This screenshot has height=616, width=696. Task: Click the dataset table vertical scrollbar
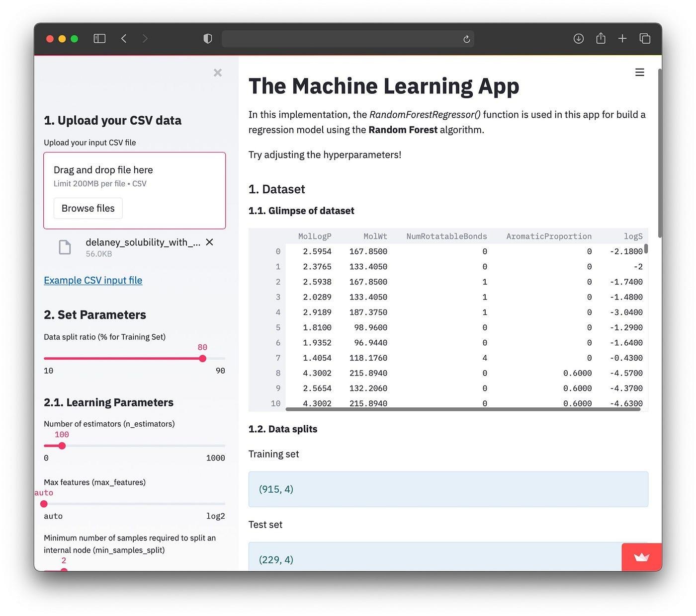point(646,249)
